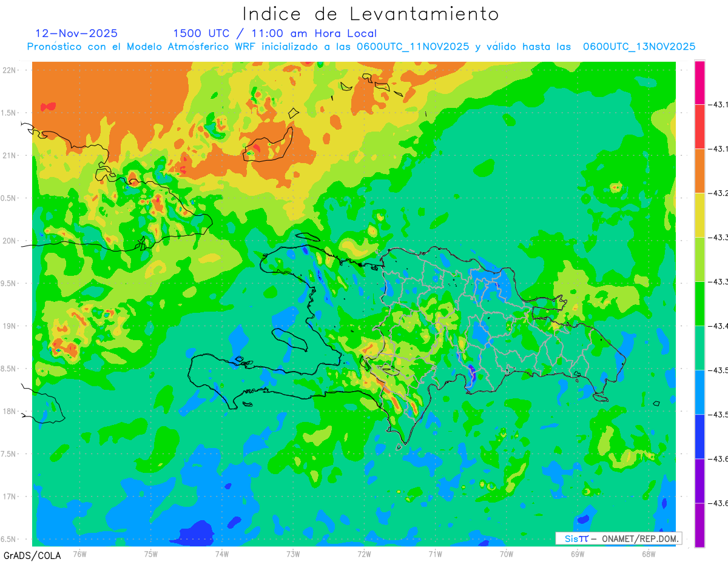Click the '76W' longitude label
This screenshot has width=728, height=562.
79,554
